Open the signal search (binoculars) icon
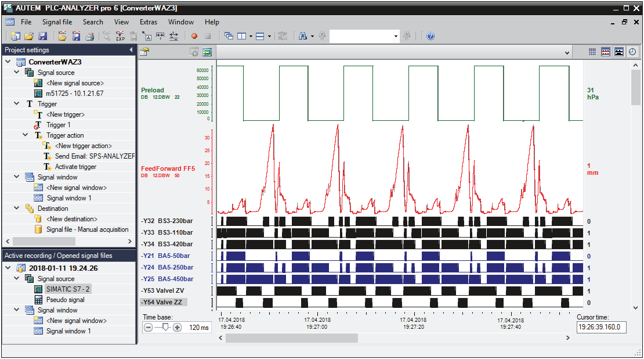Image resolution: width=644 pixels, height=359 pixels. [304, 35]
